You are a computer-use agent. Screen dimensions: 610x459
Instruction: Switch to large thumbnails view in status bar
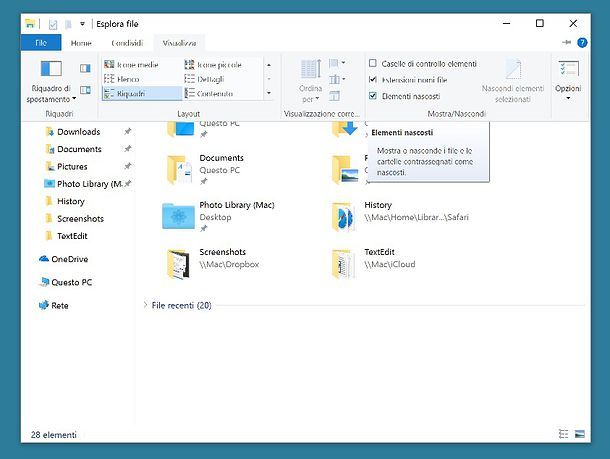coord(578,434)
